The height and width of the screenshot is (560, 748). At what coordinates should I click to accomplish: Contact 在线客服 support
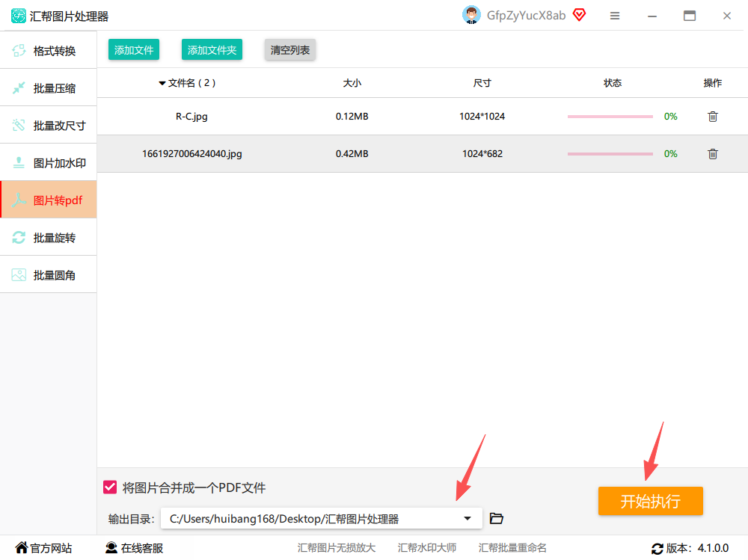click(134, 548)
